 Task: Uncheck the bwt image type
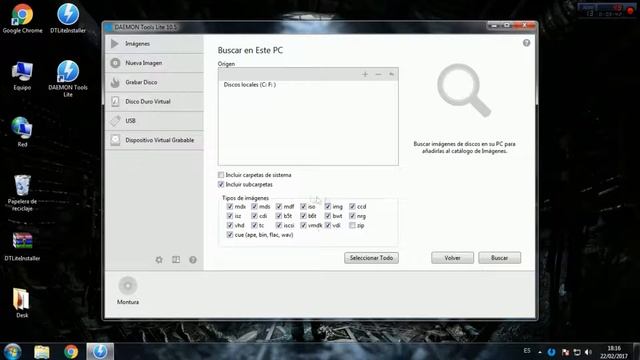[328, 216]
